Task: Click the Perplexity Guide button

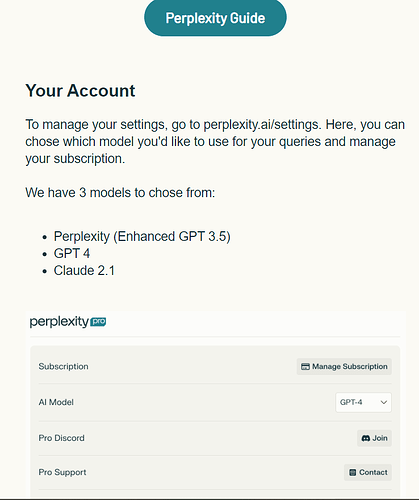Action: click(x=215, y=18)
